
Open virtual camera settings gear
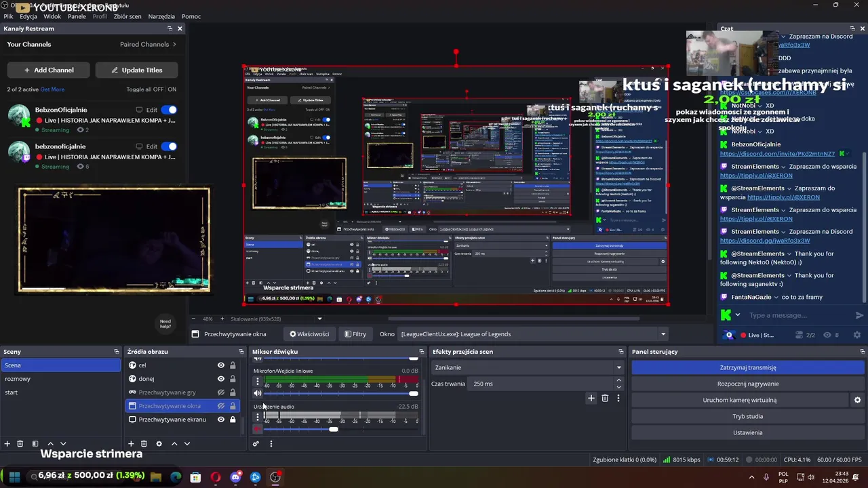click(x=857, y=400)
